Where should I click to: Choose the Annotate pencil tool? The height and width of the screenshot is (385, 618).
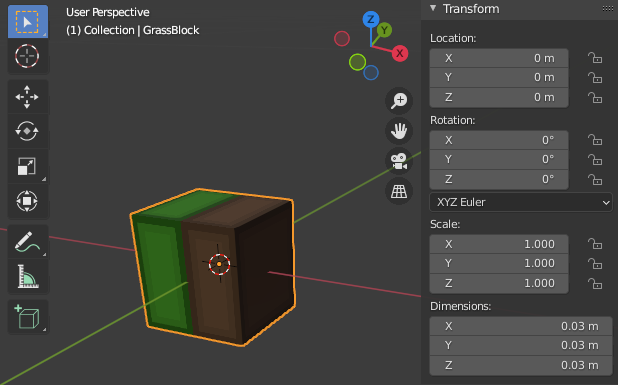(x=28, y=242)
